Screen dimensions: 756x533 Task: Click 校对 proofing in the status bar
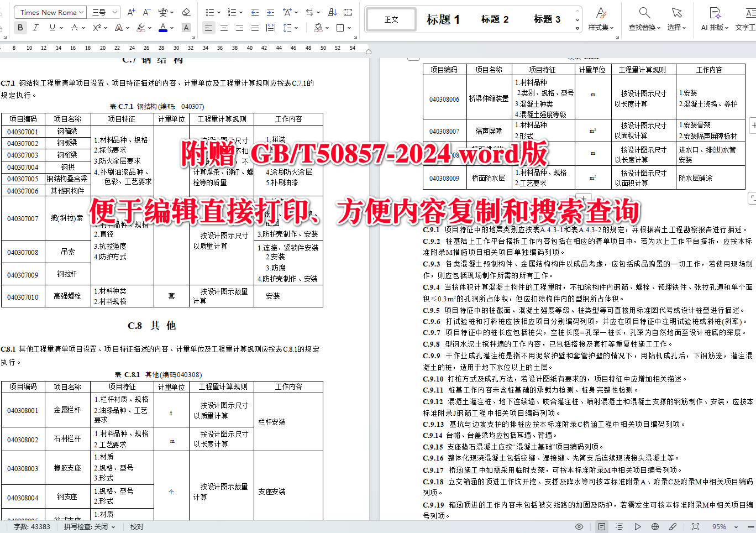pos(136,526)
